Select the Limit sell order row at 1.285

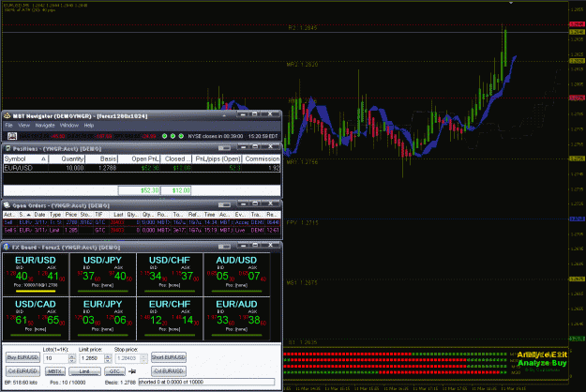142,230
